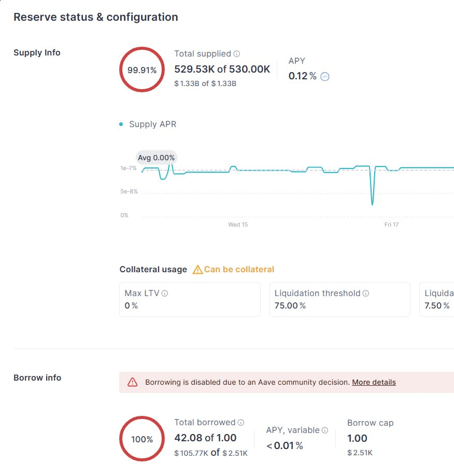Viewport: 454px width, 476px height.
Task: Click the Borrow cap value 1.00
Action: [x=357, y=439]
